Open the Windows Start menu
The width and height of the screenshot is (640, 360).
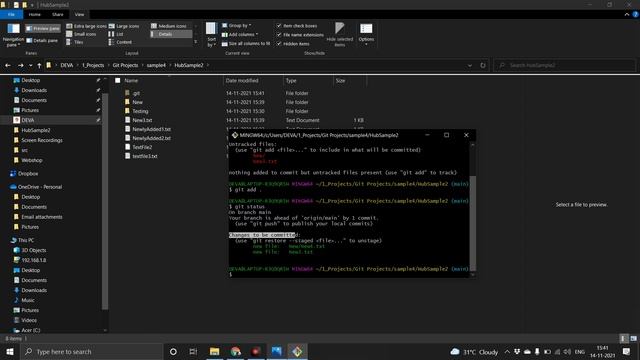9,351
